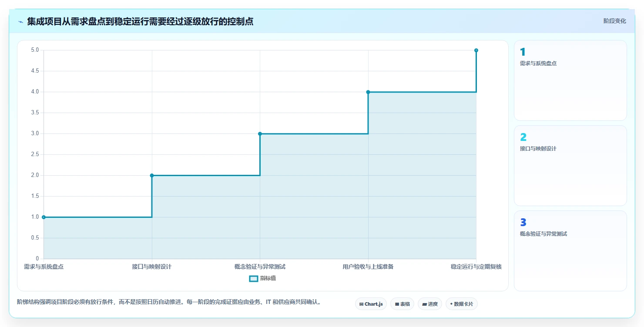Click the data point at value 3.0

click(260, 133)
